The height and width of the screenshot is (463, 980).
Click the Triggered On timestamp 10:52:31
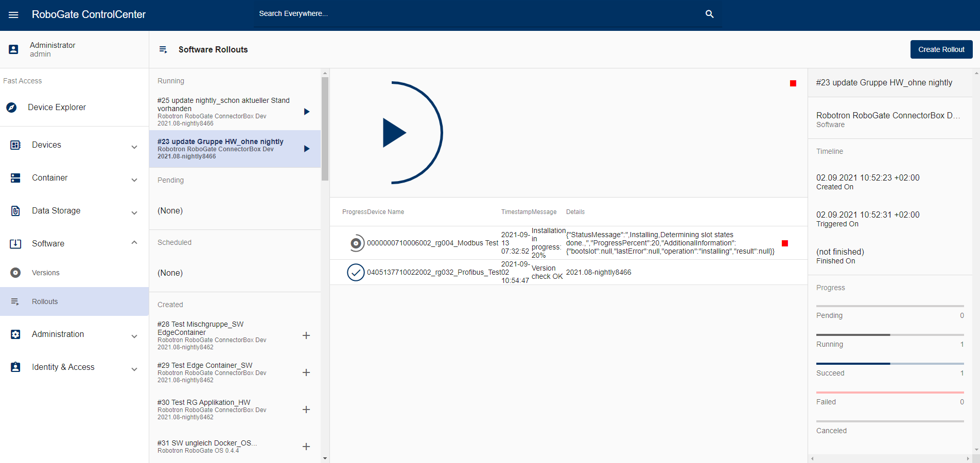[868, 215]
